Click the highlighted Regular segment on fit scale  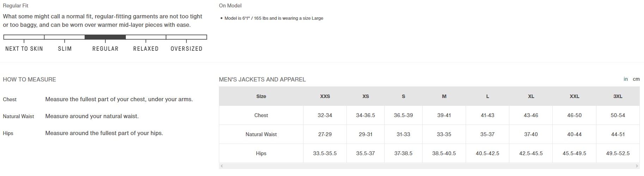tap(105, 37)
